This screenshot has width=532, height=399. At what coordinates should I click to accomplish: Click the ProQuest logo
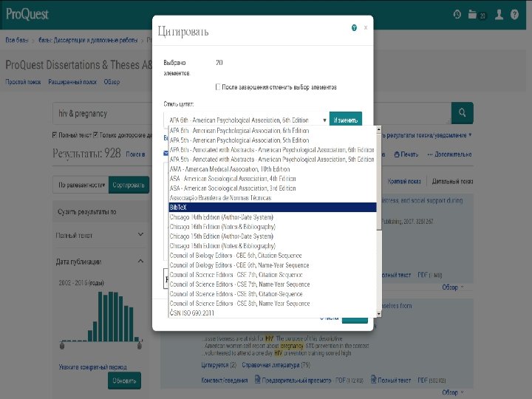pyautogui.click(x=27, y=14)
